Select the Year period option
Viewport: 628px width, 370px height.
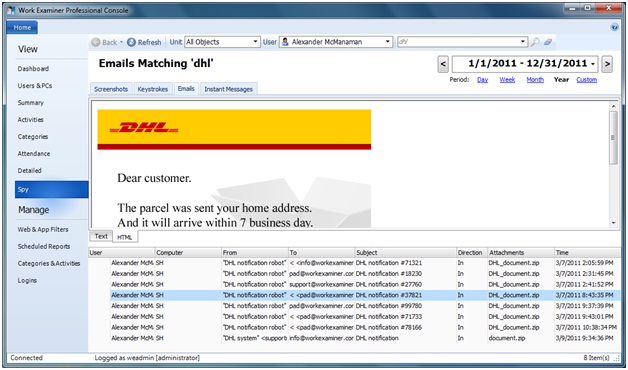pos(561,80)
